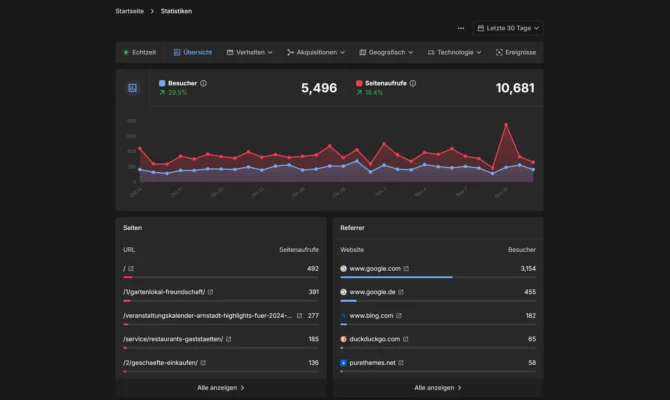Expand the Akquisitionen dropdown menu
This screenshot has width=670, height=400.
point(315,52)
